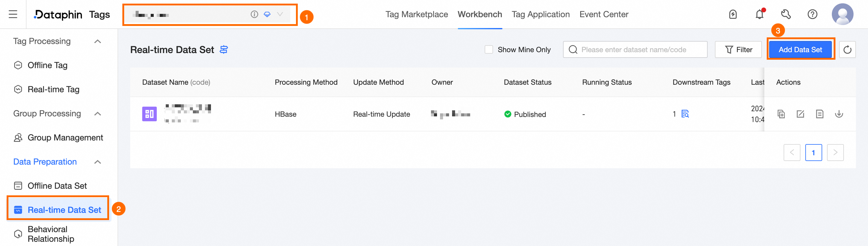Screen dimensions: 868x246
Task: Collapse the Tag Processing section
Action: [x=98, y=41]
